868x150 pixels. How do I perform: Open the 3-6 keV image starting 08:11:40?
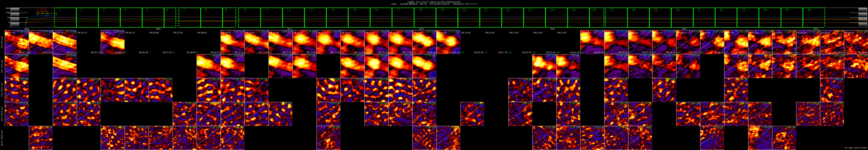(280, 42)
